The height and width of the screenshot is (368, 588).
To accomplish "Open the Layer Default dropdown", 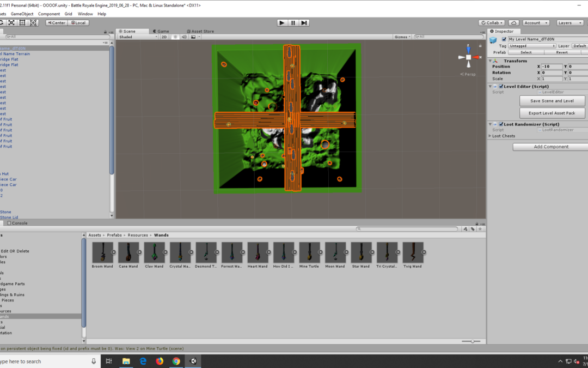I will coord(579,46).
